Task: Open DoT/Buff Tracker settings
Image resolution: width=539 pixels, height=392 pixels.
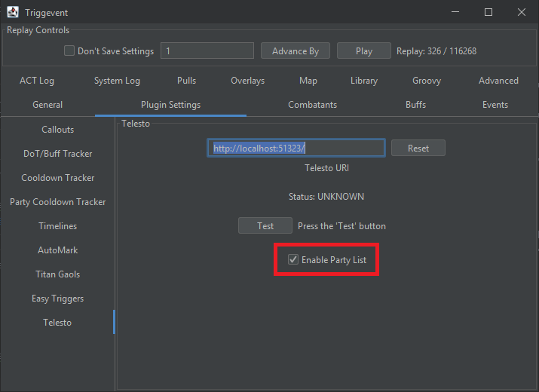Action: tap(57, 154)
